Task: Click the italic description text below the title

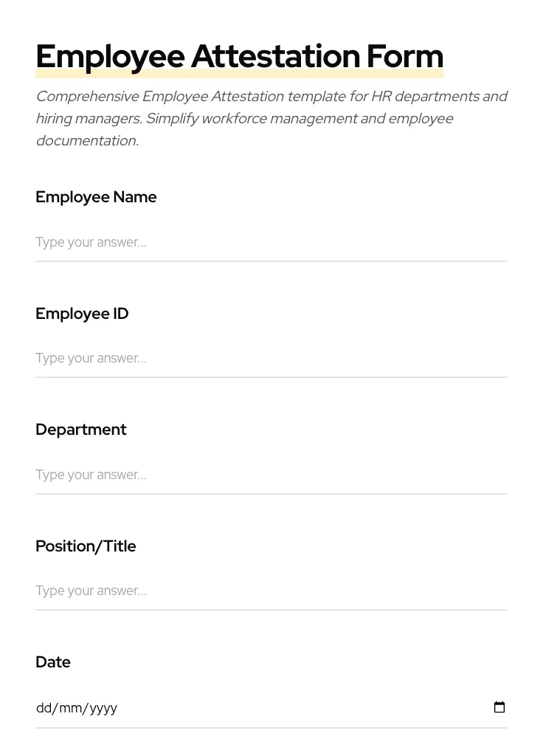Action: tap(271, 118)
